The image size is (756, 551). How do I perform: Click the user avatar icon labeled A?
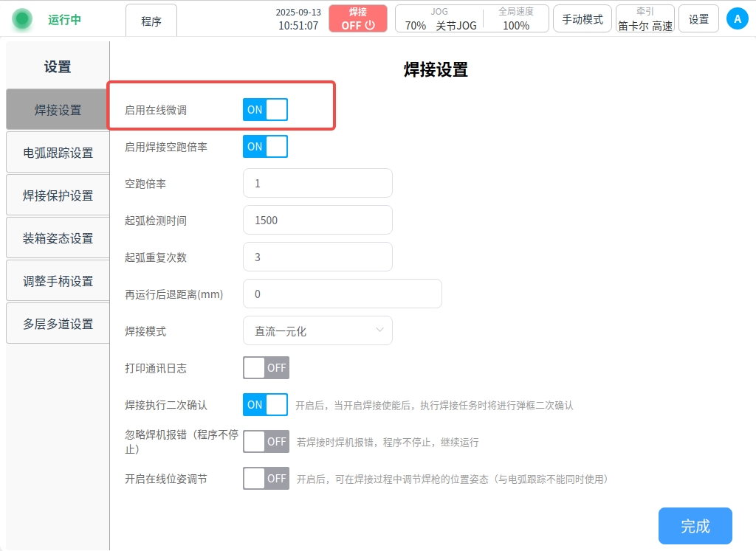pyautogui.click(x=737, y=19)
